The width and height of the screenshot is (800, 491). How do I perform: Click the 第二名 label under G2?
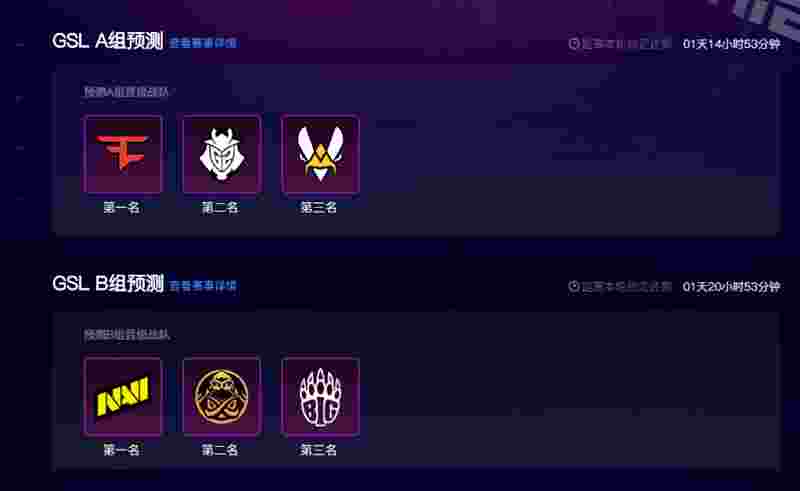pos(220,207)
